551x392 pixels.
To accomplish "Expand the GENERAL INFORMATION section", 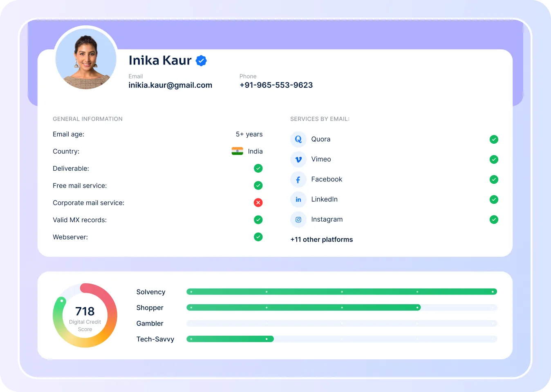I will (x=87, y=119).
